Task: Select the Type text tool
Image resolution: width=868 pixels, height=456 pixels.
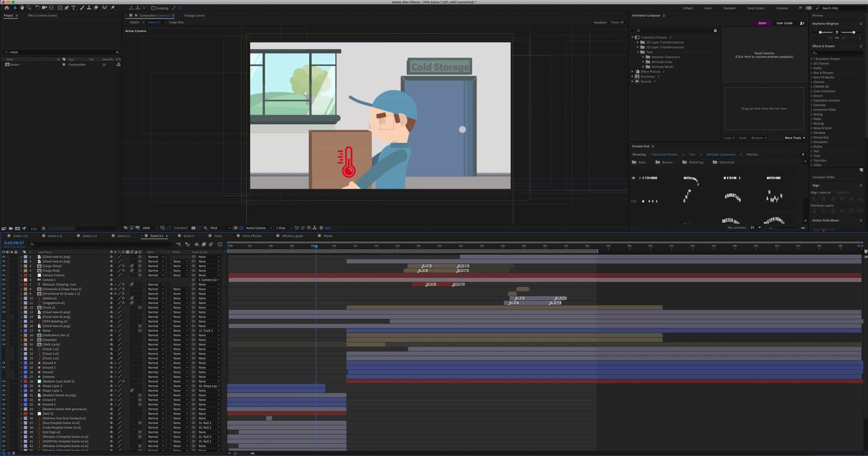Action: pyautogui.click(x=73, y=8)
